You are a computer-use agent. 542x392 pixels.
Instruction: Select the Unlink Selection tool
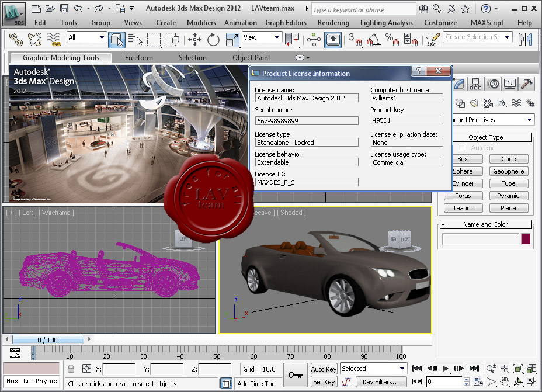click(x=34, y=39)
